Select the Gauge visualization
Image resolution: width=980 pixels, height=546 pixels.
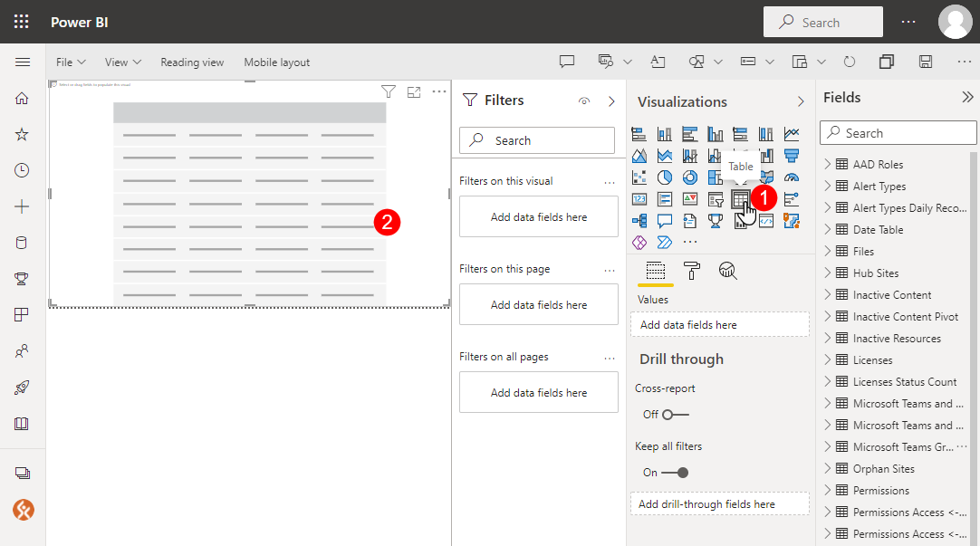tap(792, 177)
